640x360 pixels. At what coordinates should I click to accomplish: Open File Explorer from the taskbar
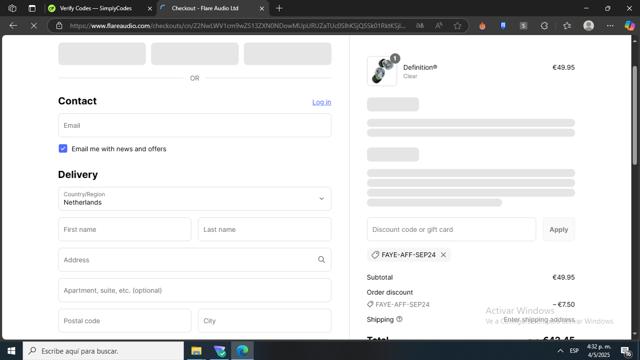[x=196, y=351]
